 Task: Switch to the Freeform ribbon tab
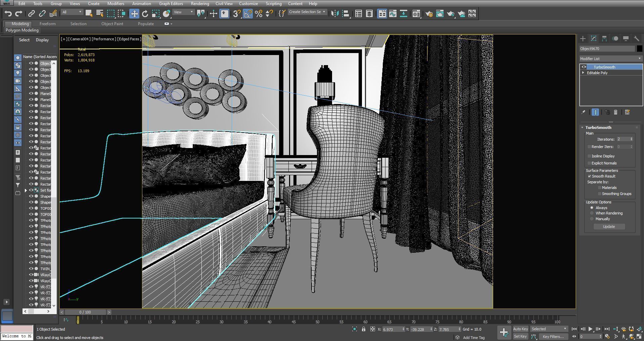[x=47, y=24]
